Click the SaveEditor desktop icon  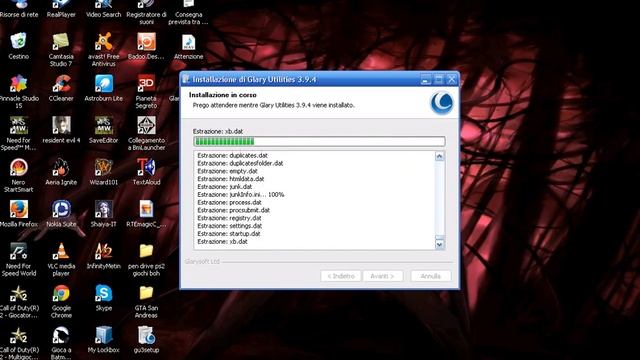coord(104,125)
